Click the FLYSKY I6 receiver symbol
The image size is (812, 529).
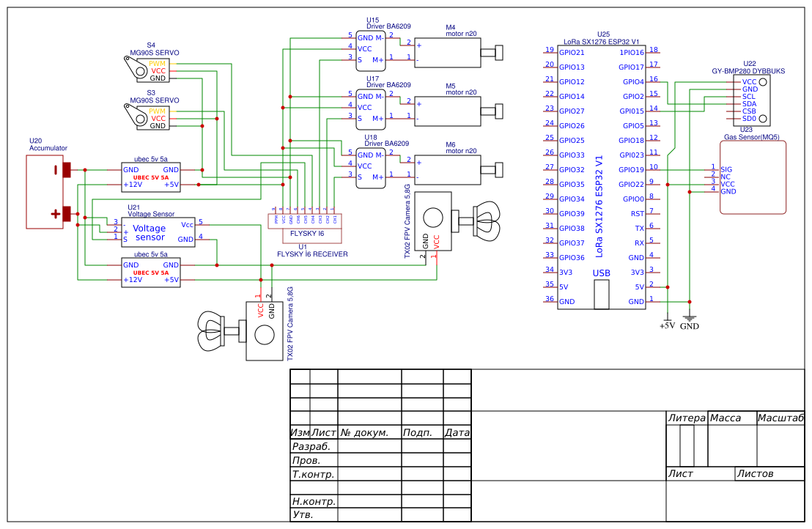308,228
